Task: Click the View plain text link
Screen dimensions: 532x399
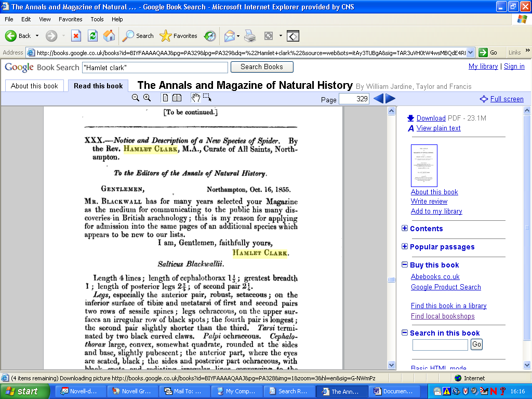Action: point(438,128)
